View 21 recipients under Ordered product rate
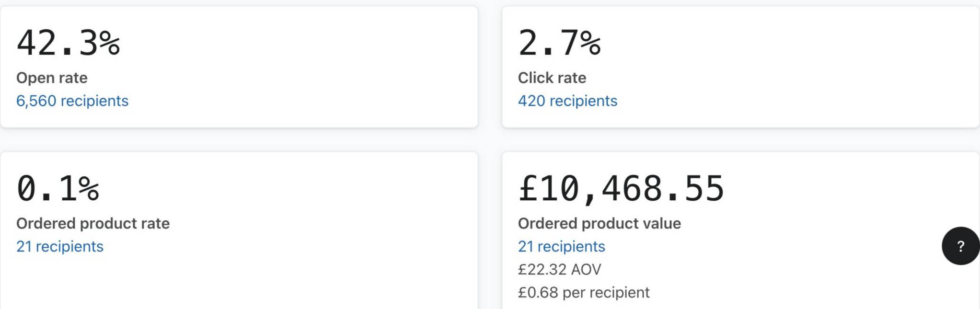980x309 pixels. (x=60, y=246)
